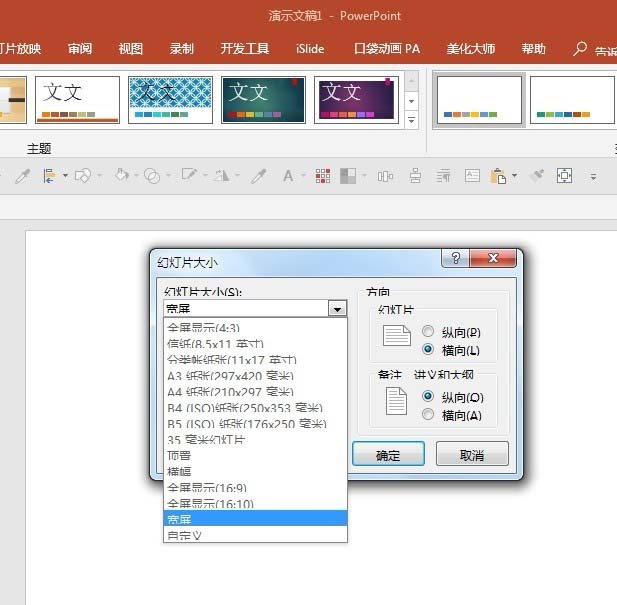Choose 信纸(8.5x11 英寸) option
This screenshot has width=617, height=605.
(x=255, y=343)
